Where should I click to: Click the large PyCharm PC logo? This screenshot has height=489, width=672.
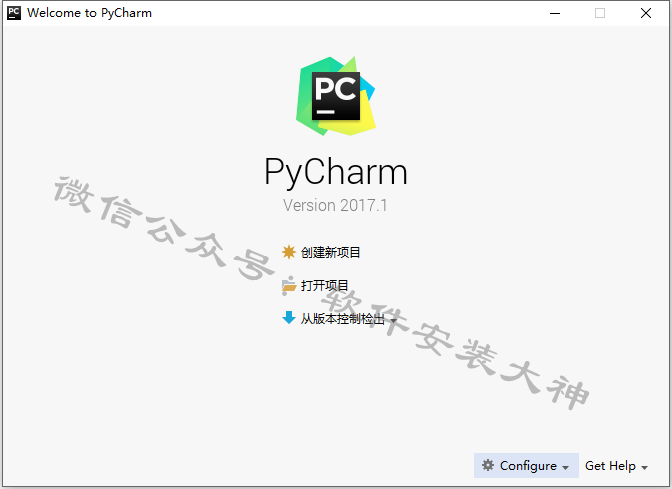(336, 96)
